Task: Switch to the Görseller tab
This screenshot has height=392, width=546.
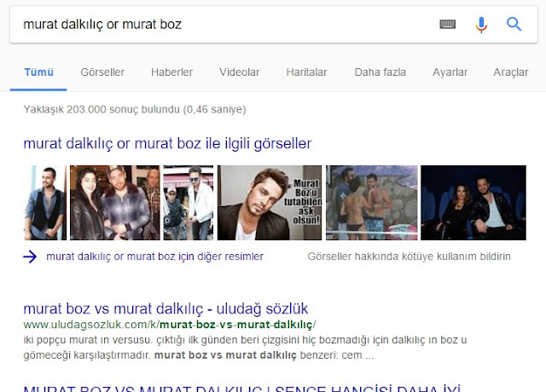Action: coord(102,72)
